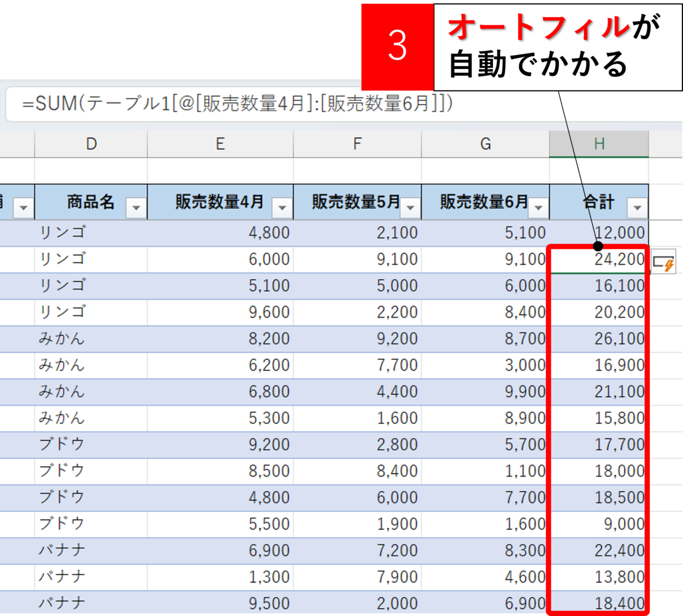This screenshot has width=683, height=616.
Task: Select total cell 18,000
Action: click(x=599, y=471)
